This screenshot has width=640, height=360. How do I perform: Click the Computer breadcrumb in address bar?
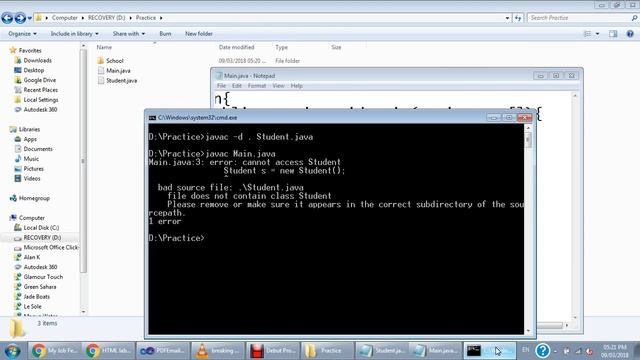(x=64, y=18)
